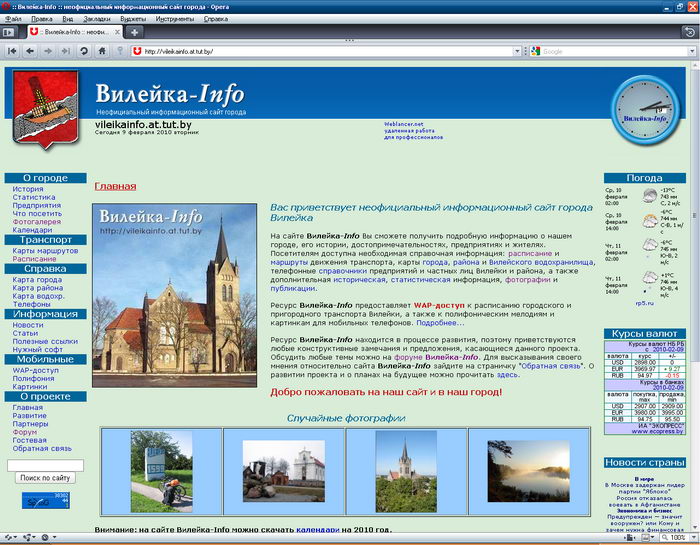Open the Правка menu
The image size is (700, 545).
point(42,19)
